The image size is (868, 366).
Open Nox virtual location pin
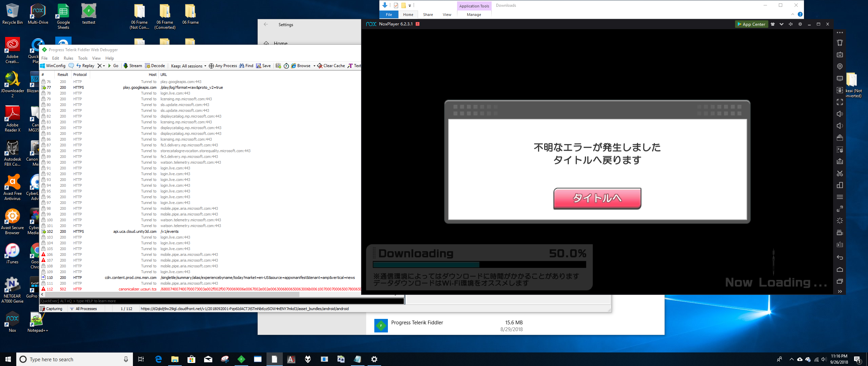(x=840, y=66)
